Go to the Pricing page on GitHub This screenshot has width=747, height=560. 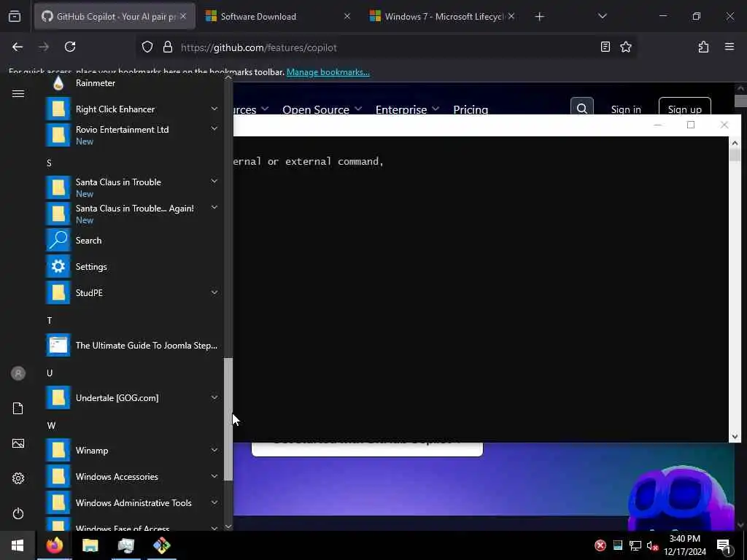(471, 109)
